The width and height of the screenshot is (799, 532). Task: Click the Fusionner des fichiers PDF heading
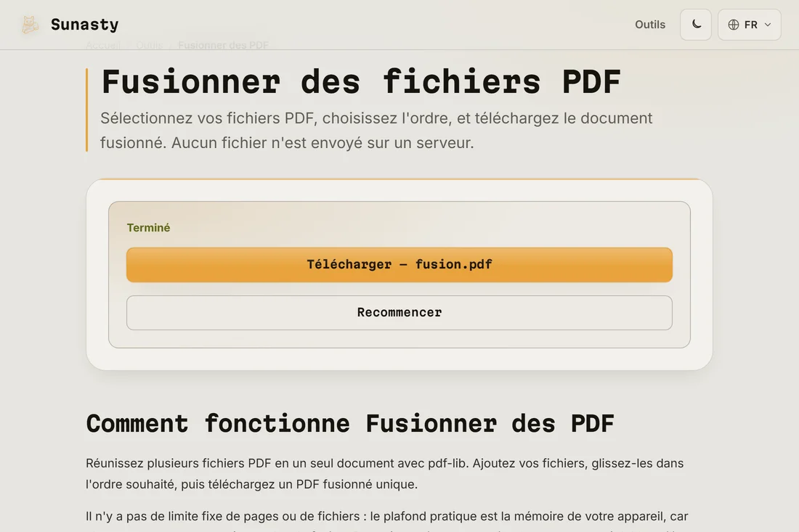(x=361, y=81)
